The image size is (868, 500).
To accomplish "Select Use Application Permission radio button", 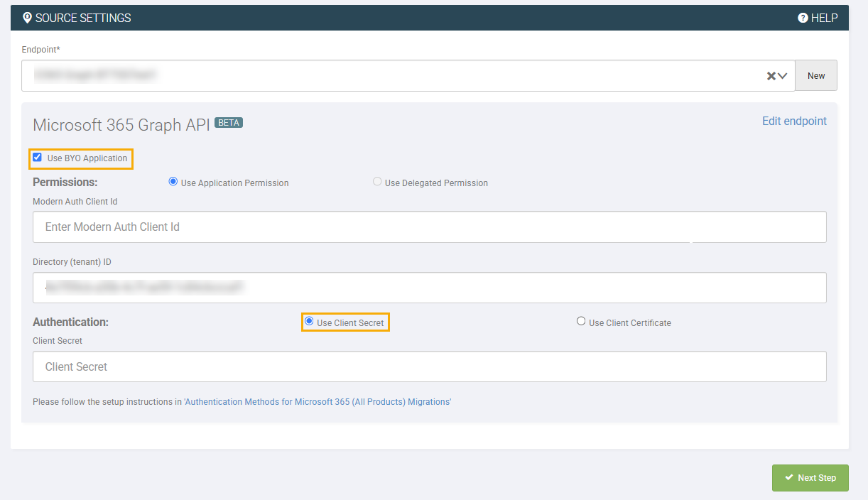I will point(173,182).
